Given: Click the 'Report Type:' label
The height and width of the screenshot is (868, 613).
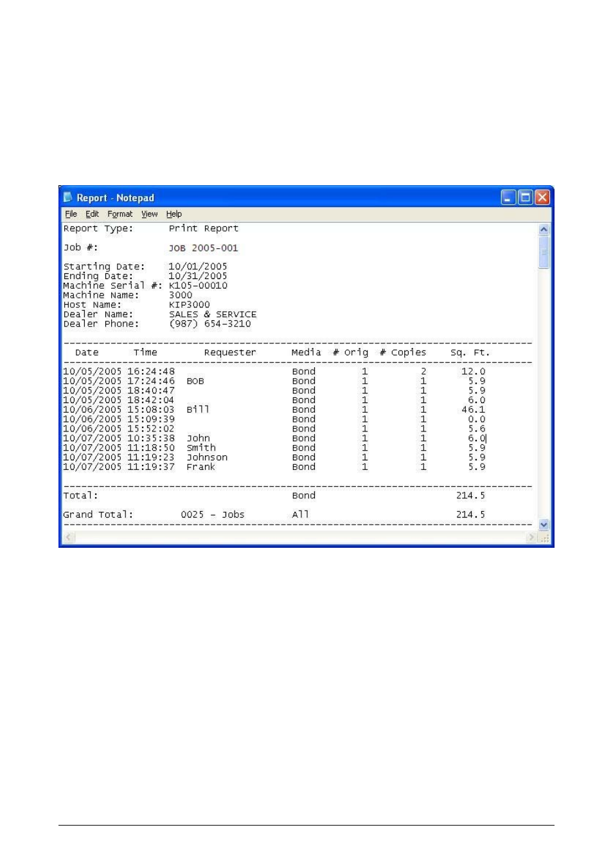Looking at the screenshot, I should 98,228.
